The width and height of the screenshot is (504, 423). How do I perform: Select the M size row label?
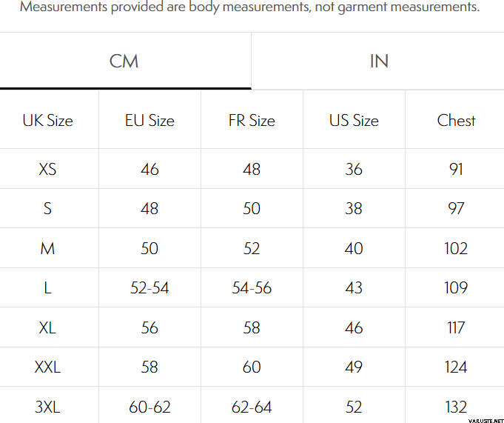[48, 248]
